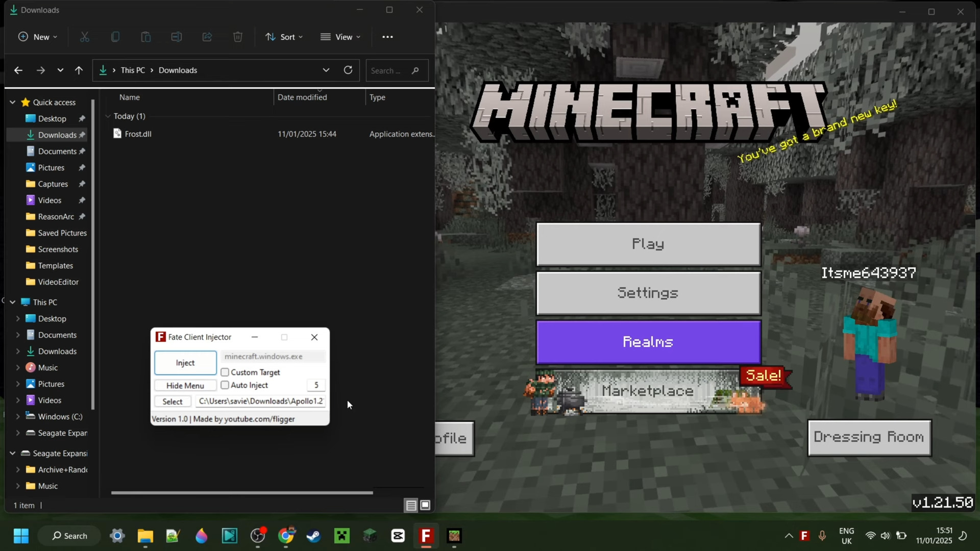Click the Share icon in Explorer toolbar
This screenshot has height=551, width=980.
pyautogui.click(x=207, y=37)
